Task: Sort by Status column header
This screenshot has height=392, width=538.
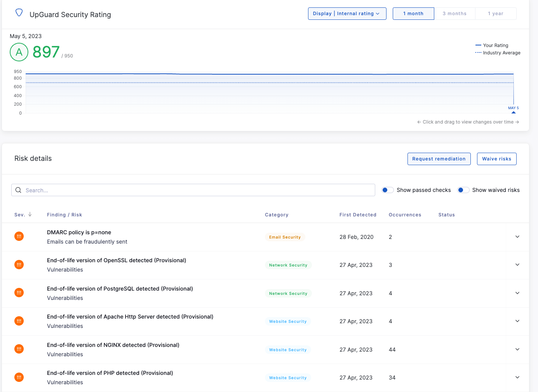Action: point(447,215)
